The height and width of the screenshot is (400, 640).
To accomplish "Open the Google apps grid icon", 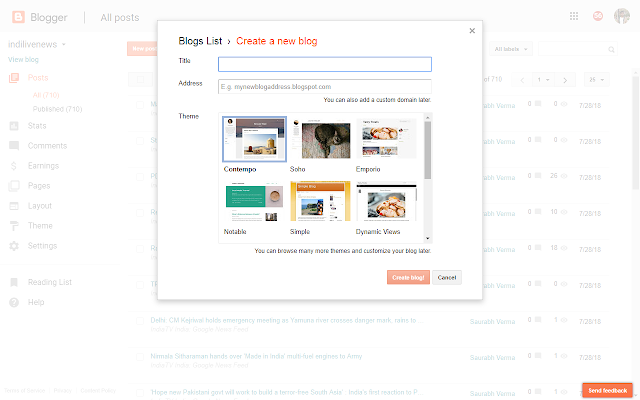I will pos(574,16).
